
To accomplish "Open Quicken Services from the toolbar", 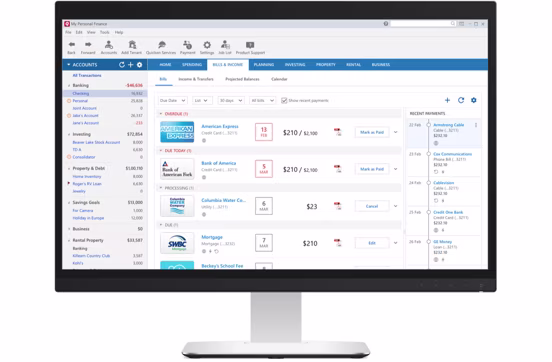I will point(162,45).
